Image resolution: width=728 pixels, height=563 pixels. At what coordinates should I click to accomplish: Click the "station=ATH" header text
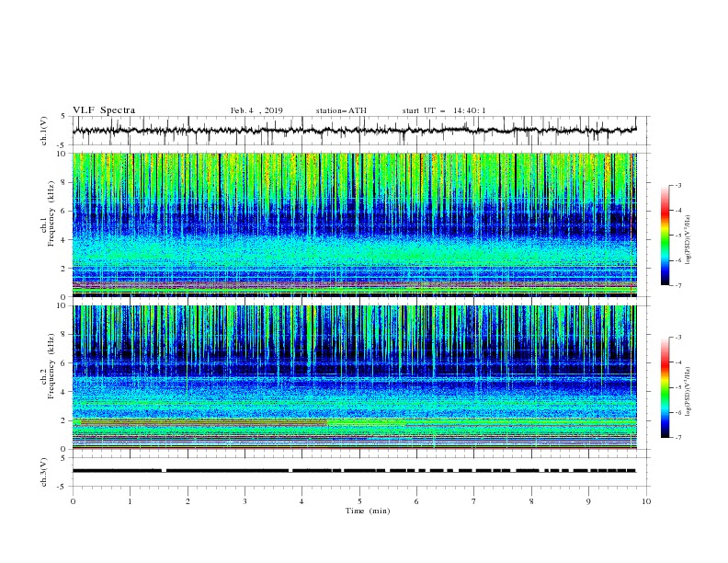click(341, 110)
